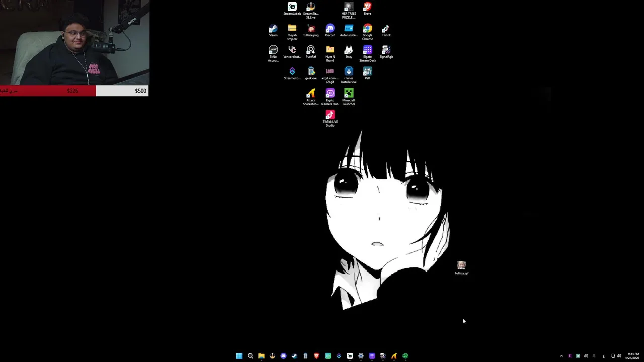
Task: Open the Recycle Bin taskbar icon
Action: pyautogui.click(x=305, y=356)
